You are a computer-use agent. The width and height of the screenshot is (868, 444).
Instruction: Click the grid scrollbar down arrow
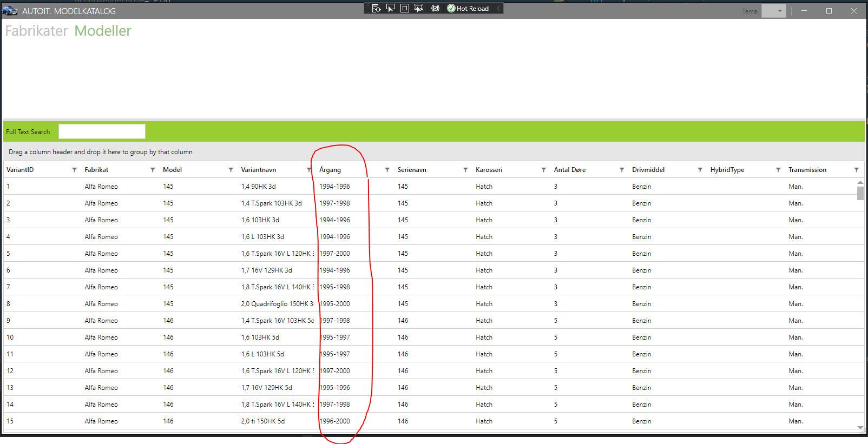coord(860,428)
